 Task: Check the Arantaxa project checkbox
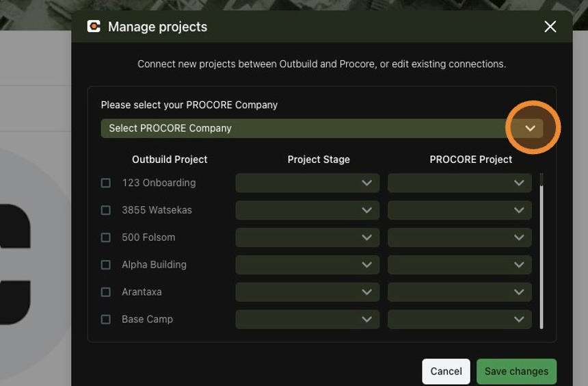pos(106,292)
